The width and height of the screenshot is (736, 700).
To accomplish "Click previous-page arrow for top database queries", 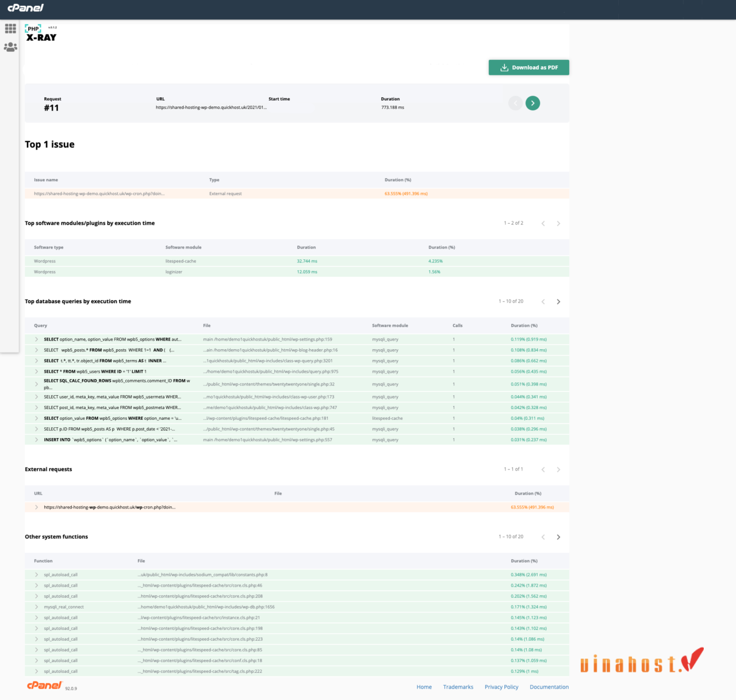I will coord(543,301).
